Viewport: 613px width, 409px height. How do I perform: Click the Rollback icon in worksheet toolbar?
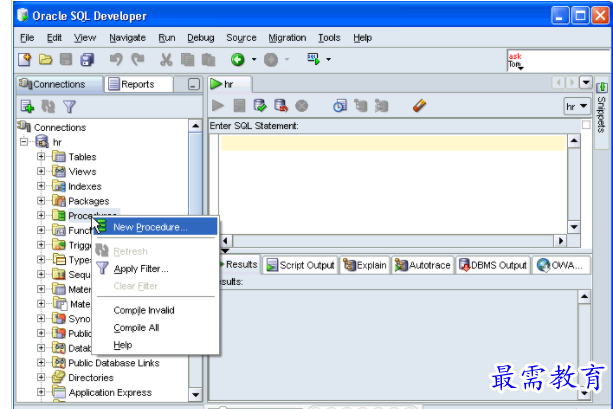click(x=281, y=106)
